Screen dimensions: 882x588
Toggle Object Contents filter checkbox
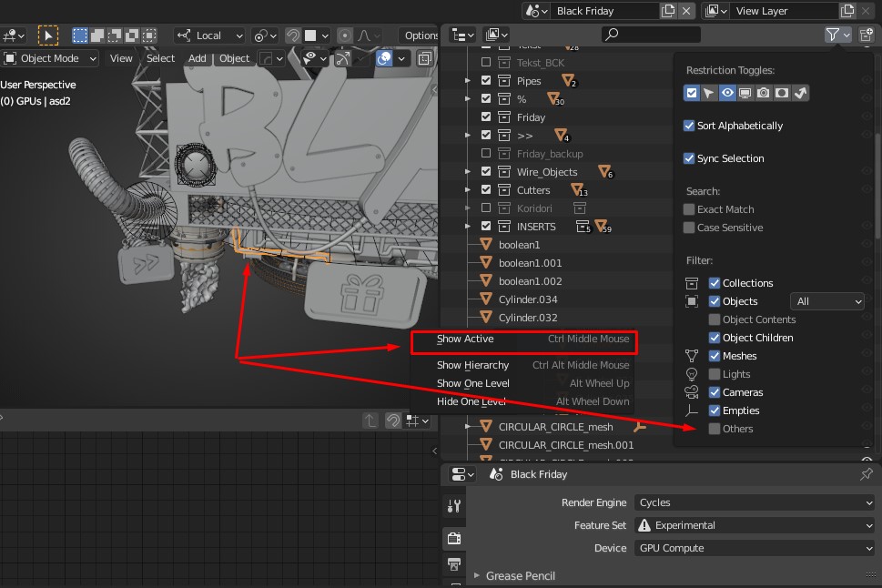coord(715,319)
